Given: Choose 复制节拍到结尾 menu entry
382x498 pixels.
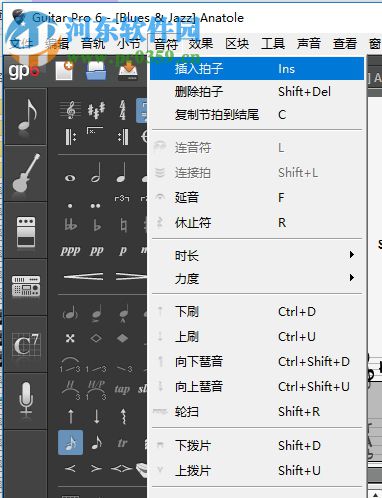Looking at the screenshot, I should pyautogui.click(x=257, y=115).
